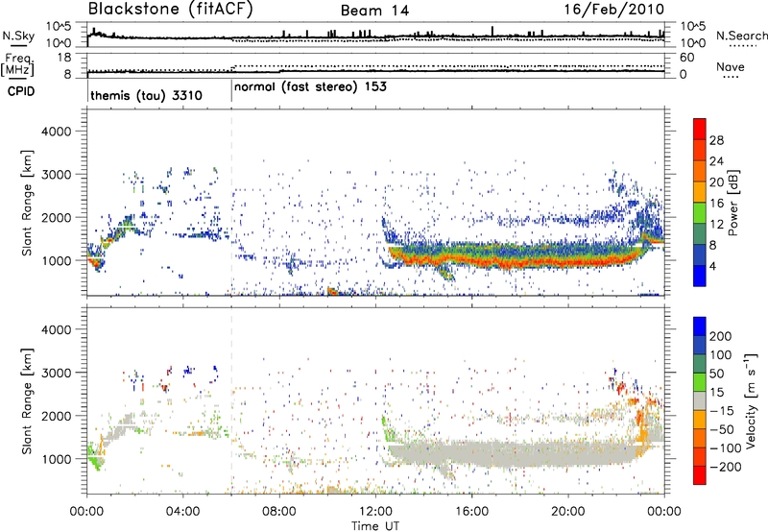The image size is (768, 532).
Task: Click the 'N.Sky' axis label
Action: (x=18, y=36)
